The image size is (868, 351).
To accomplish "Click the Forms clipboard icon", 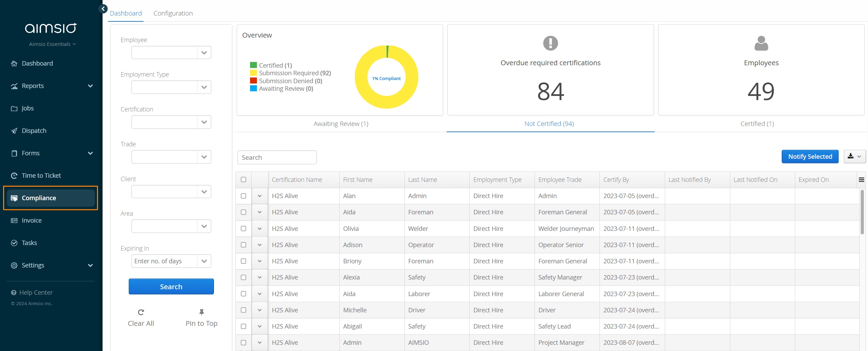I will click(14, 153).
